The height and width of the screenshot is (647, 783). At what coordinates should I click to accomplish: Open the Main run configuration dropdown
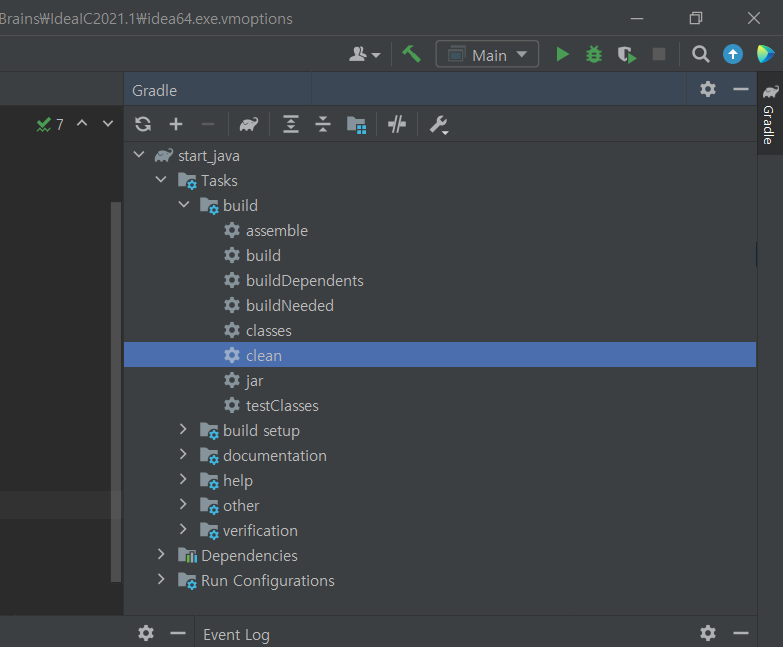pos(487,54)
